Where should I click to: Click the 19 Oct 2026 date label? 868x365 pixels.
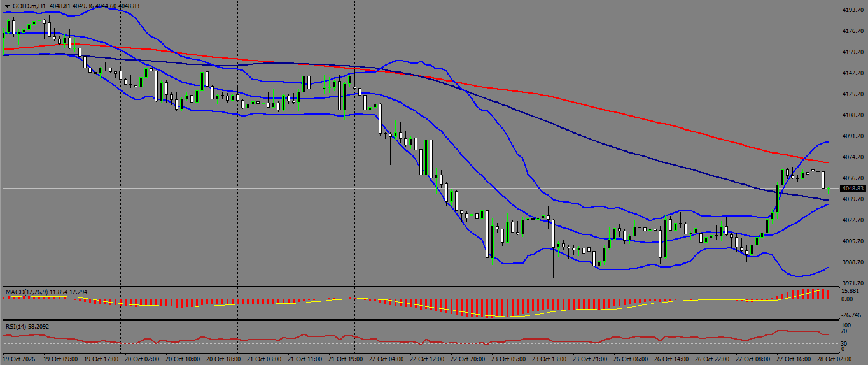click(20, 359)
